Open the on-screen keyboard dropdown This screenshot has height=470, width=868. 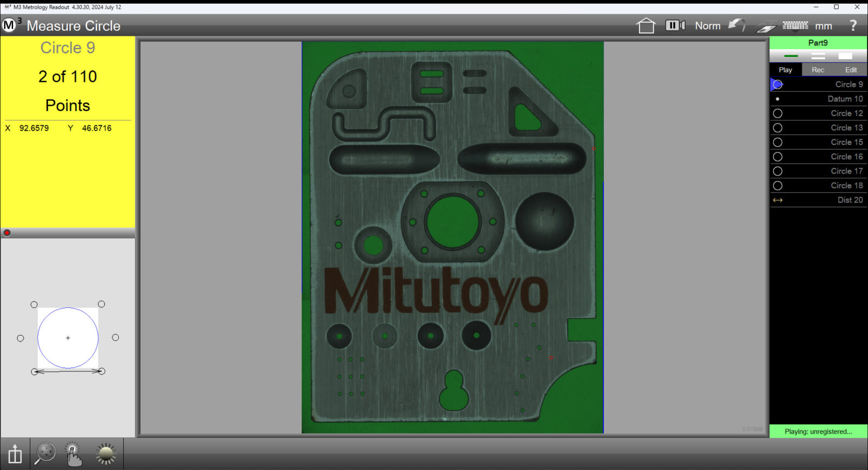click(x=795, y=25)
